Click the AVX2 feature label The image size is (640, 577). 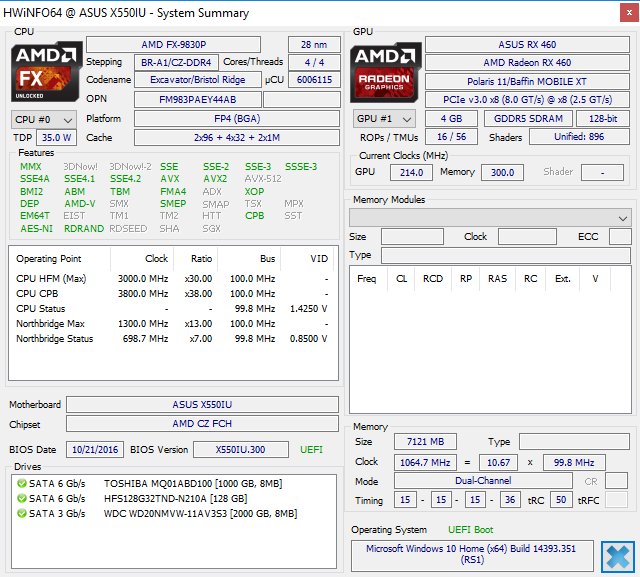[x=215, y=179]
